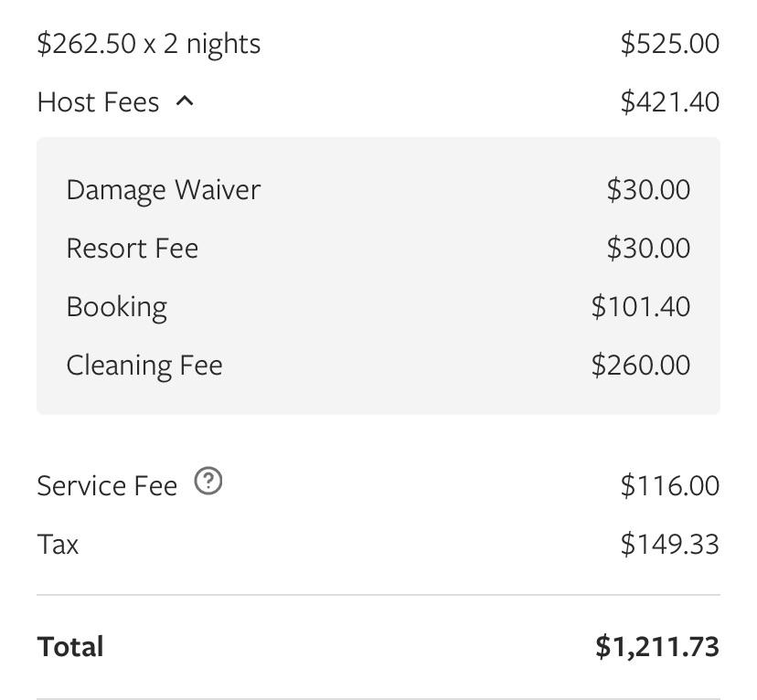Viewport: 757px width, 700px height.
Task: Click the Cleaning Fee amount $260.00
Action: pyautogui.click(x=641, y=366)
